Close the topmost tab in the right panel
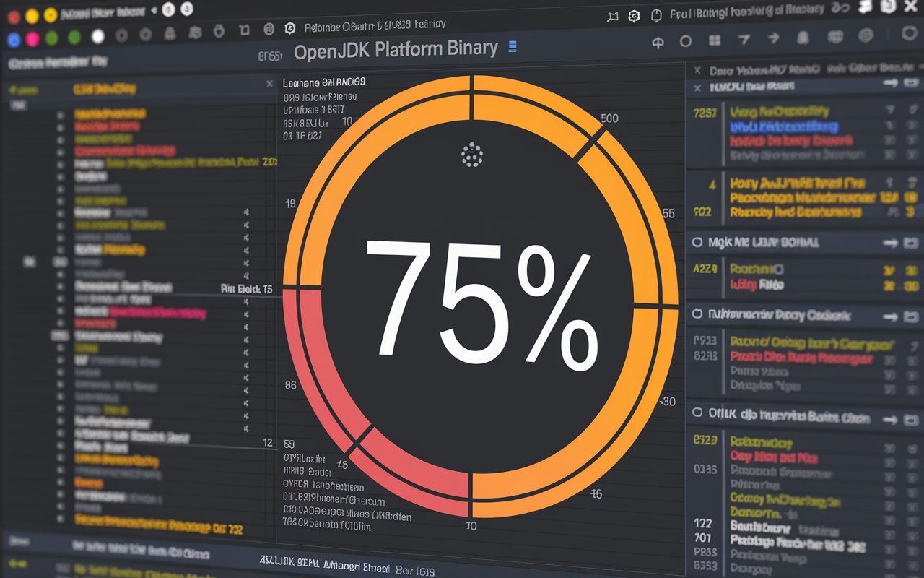Viewport: 924px width, 578px height. [x=697, y=70]
